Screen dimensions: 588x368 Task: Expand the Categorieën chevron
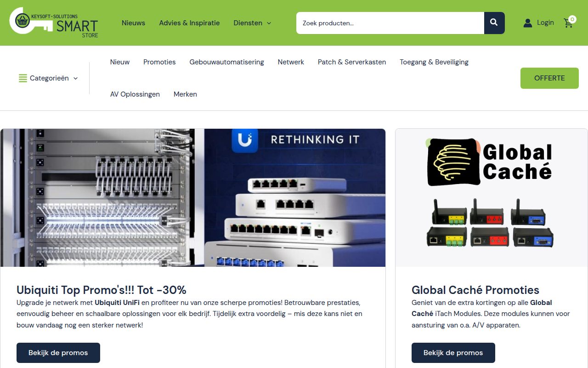click(x=75, y=78)
